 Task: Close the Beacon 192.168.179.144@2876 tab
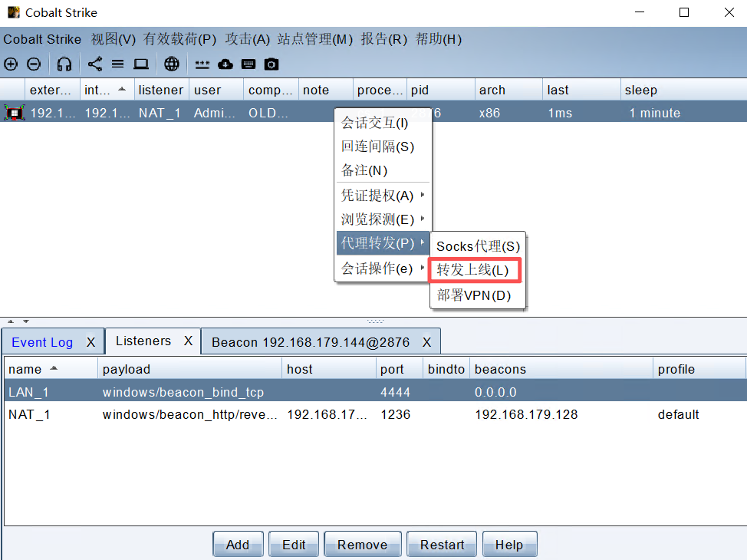click(427, 342)
